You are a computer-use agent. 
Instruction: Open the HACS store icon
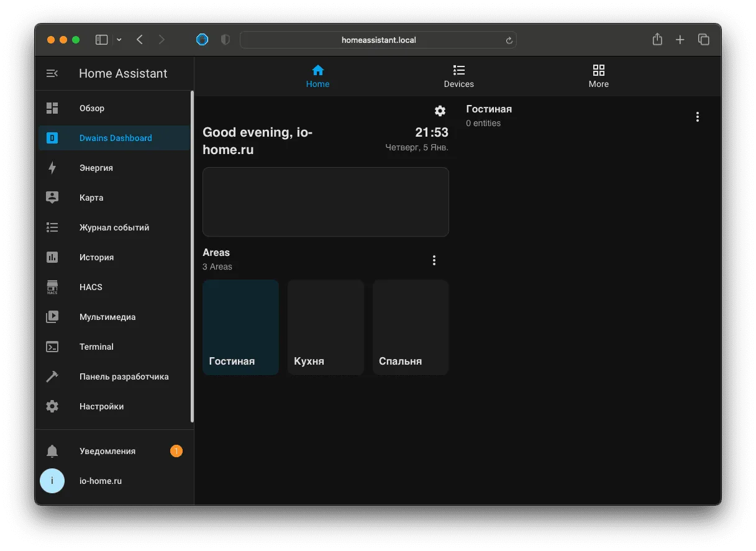click(52, 287)
